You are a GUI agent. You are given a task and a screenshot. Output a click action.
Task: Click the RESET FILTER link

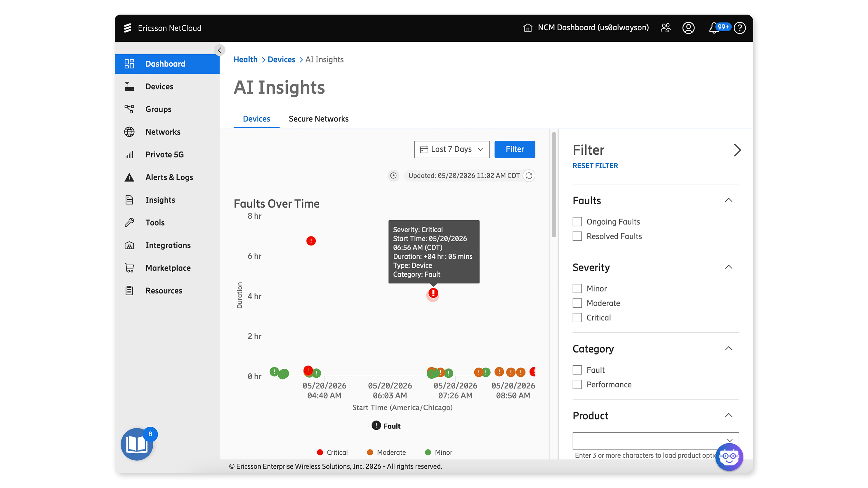(595, 166)
